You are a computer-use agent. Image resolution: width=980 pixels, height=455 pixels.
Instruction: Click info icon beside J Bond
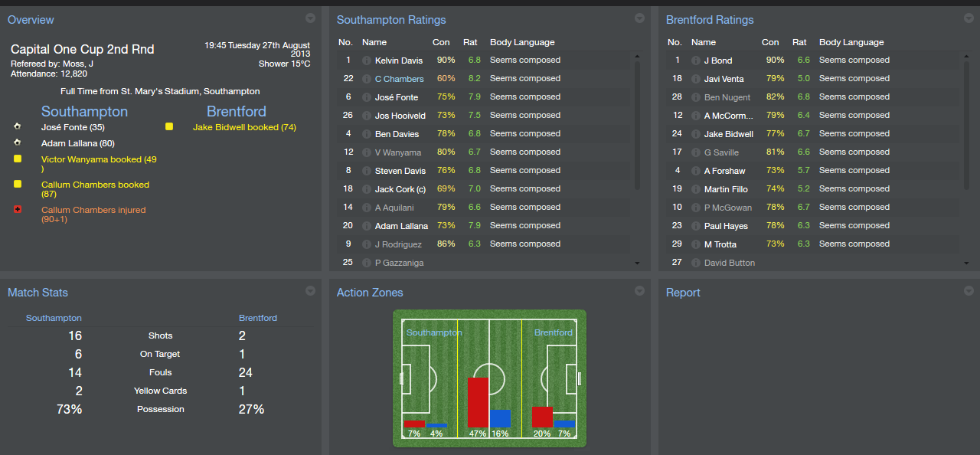(x=695, y=61)
